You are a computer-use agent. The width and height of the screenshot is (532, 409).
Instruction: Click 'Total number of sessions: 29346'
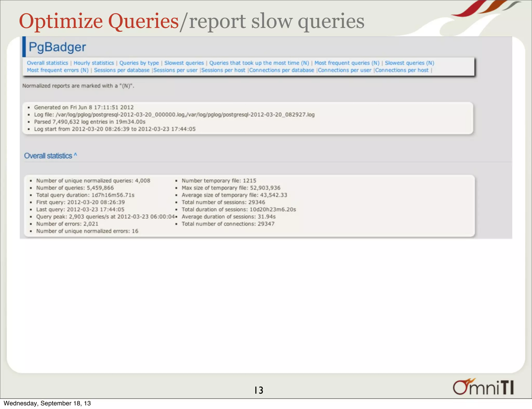click(223, 202)
